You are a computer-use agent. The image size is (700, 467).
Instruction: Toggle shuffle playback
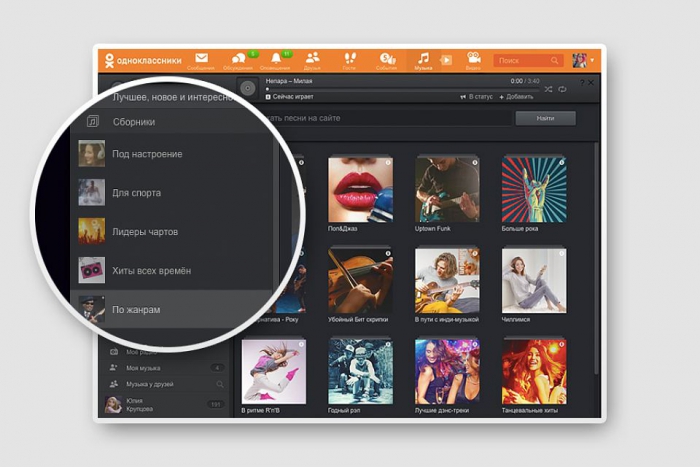pos(549,89)
